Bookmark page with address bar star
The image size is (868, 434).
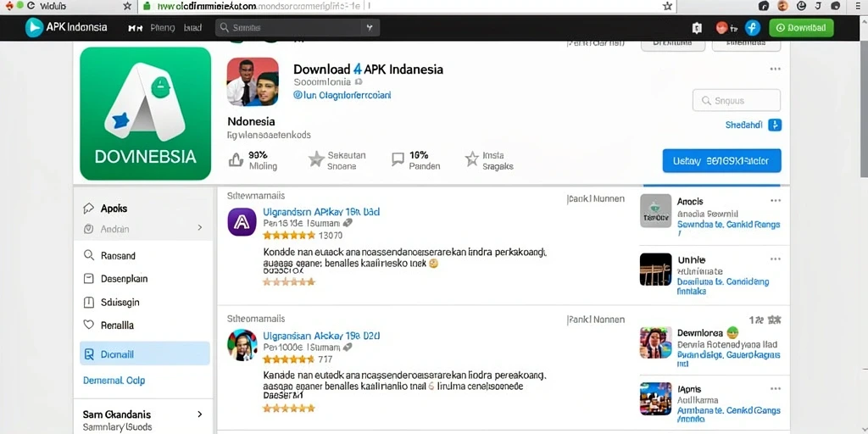[667, 6]
